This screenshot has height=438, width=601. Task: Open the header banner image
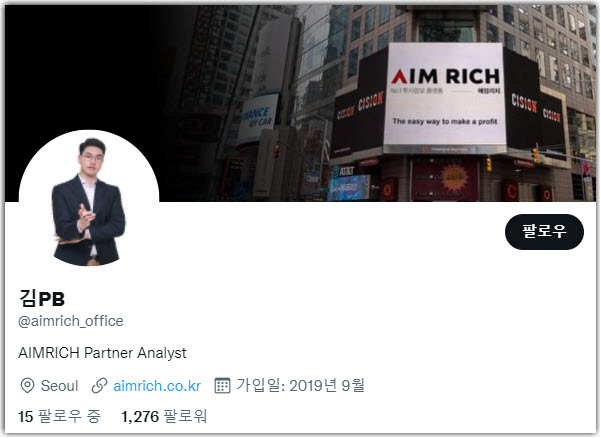tap(300, 103)
